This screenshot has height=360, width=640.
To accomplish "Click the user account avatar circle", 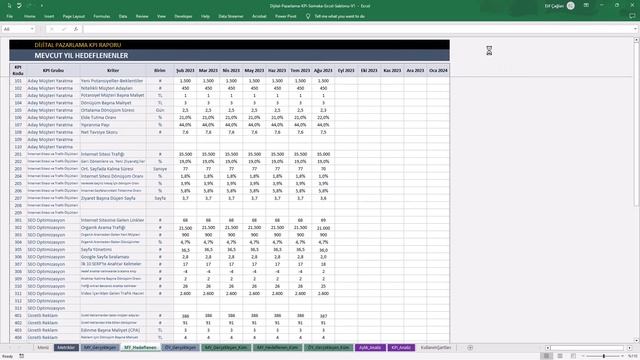I will point(571,6).
